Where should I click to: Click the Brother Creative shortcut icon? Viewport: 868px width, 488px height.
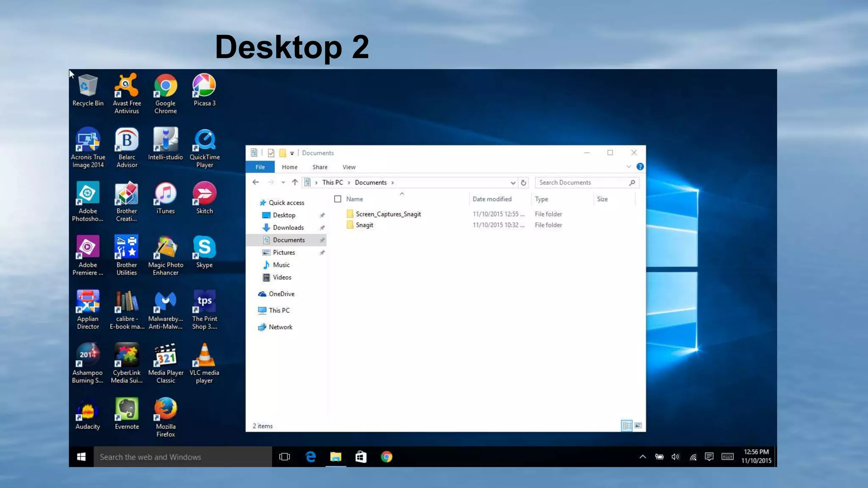tap(127, 202)
